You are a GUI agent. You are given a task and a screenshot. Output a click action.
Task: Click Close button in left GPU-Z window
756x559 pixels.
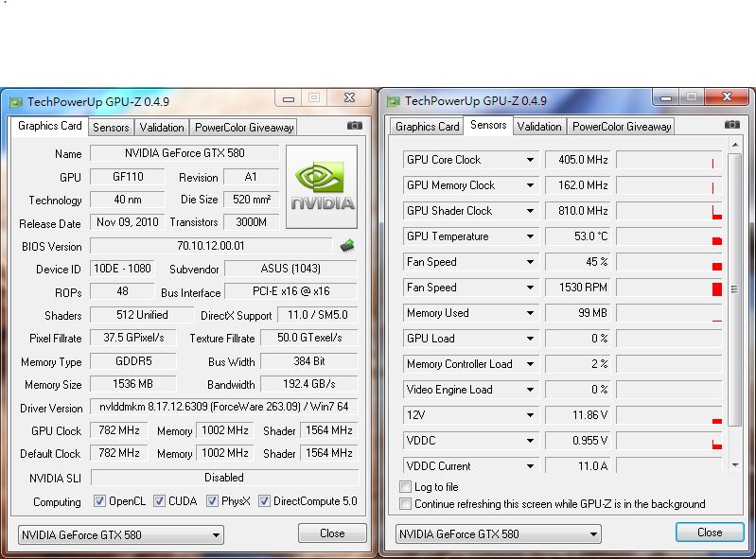pos(332,533)
